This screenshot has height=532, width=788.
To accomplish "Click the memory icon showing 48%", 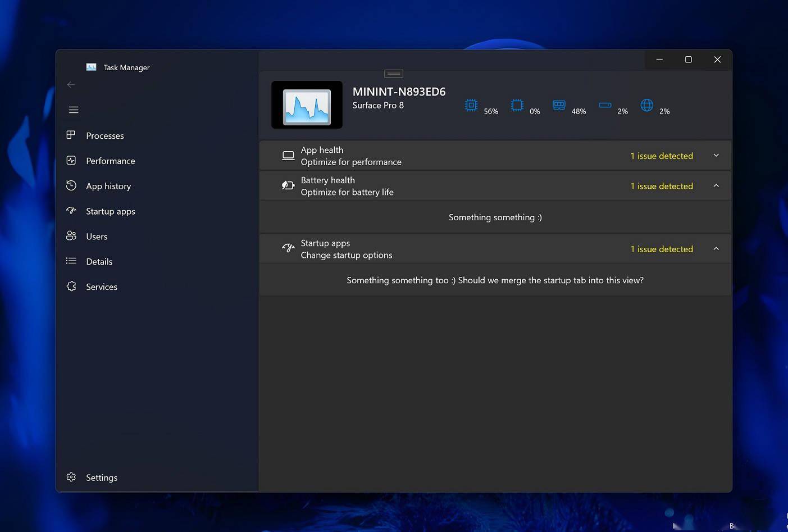I will tap(559, 105).
